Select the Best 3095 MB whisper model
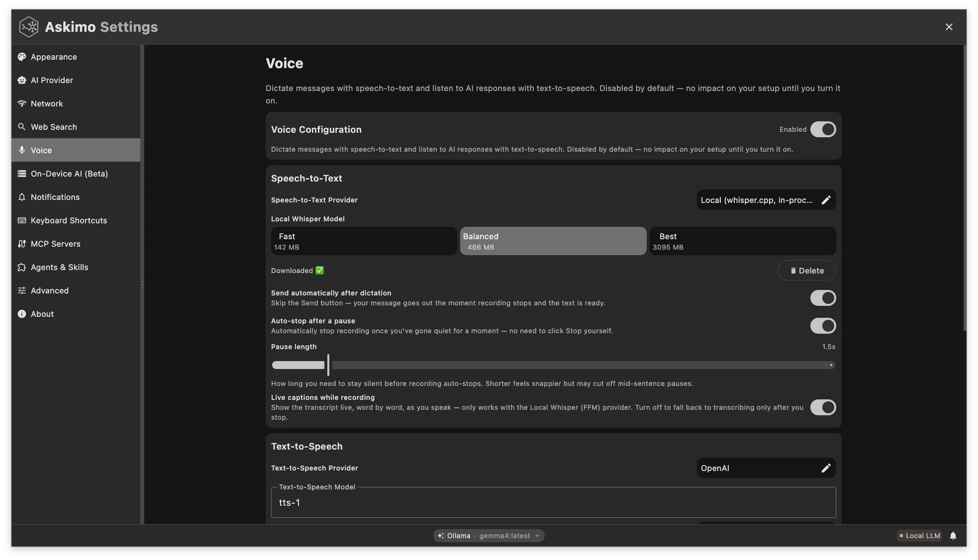Image resolution: width=978 pixels, height=560 pixels. click(743, 241)
